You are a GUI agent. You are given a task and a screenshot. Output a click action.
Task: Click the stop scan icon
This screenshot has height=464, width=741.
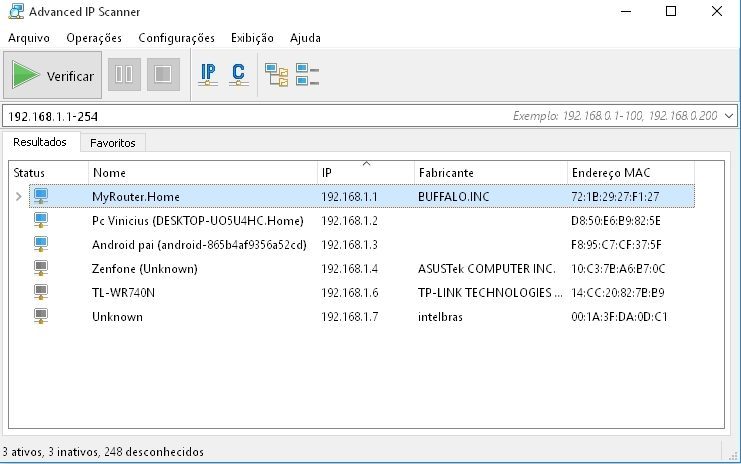click(163, 74)
